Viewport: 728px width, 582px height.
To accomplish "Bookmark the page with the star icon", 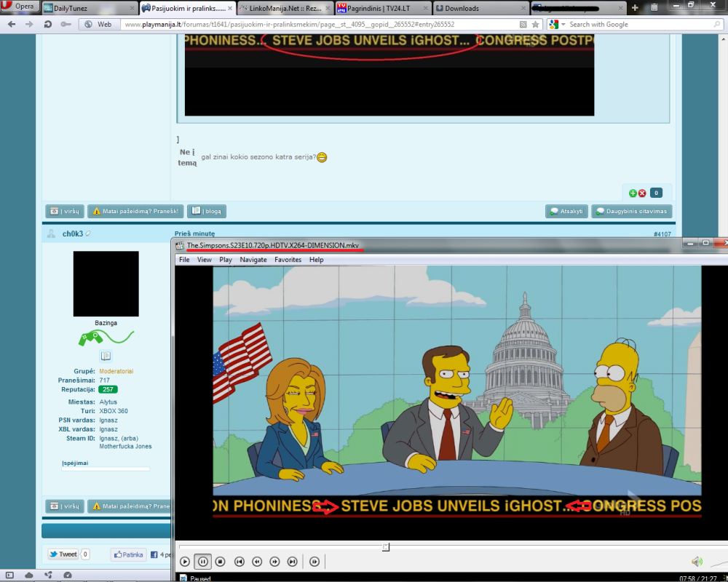I will 535,24.
